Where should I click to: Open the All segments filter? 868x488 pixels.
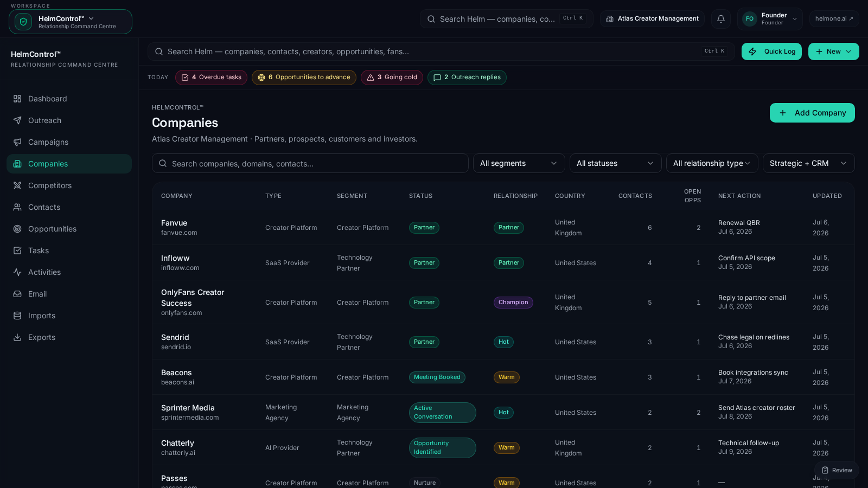click(x=519, y=163)
